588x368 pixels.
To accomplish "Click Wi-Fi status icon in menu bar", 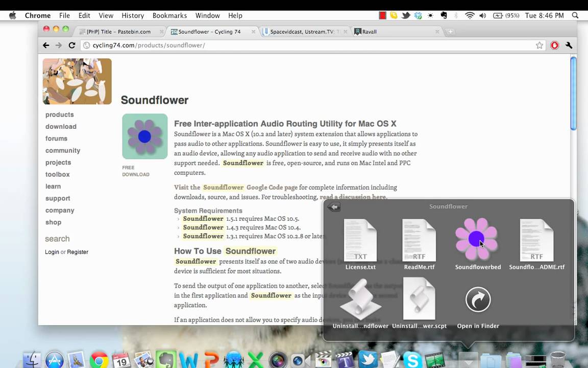I will coord(470,15).
